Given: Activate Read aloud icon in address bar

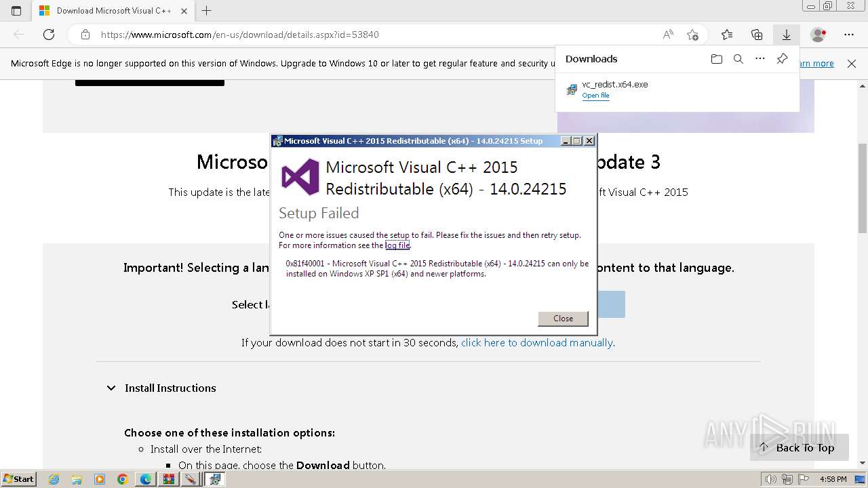Looking at the screenshot, I should click(x=668, y=35).
